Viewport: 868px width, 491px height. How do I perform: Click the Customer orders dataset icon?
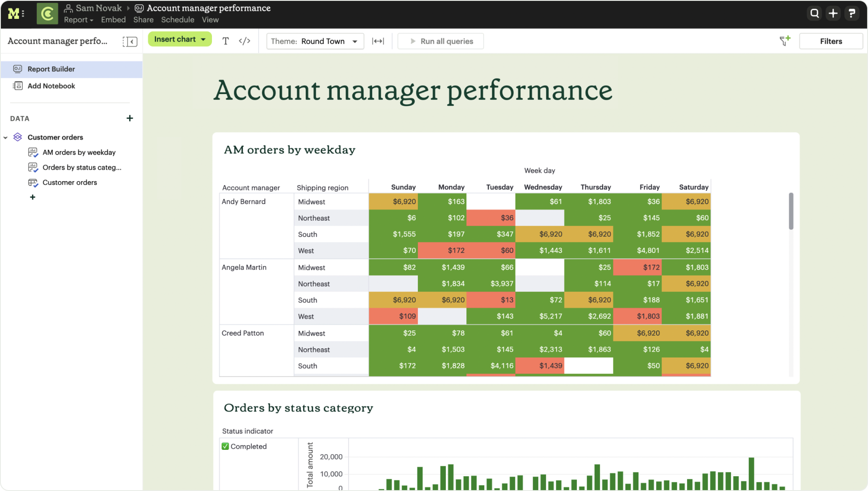coord(18,137)
